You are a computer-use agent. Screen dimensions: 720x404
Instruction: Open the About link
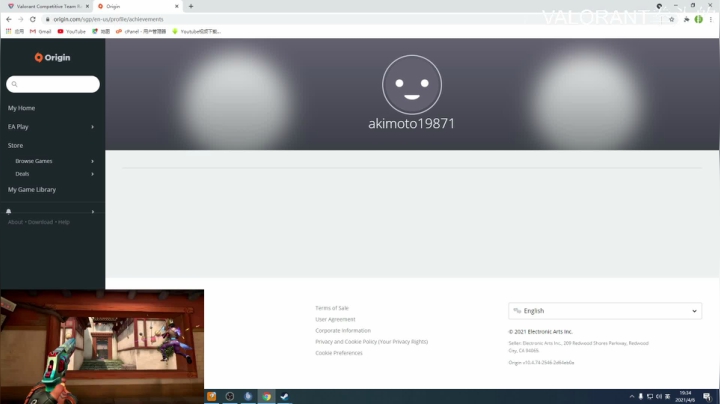[15, 222]
